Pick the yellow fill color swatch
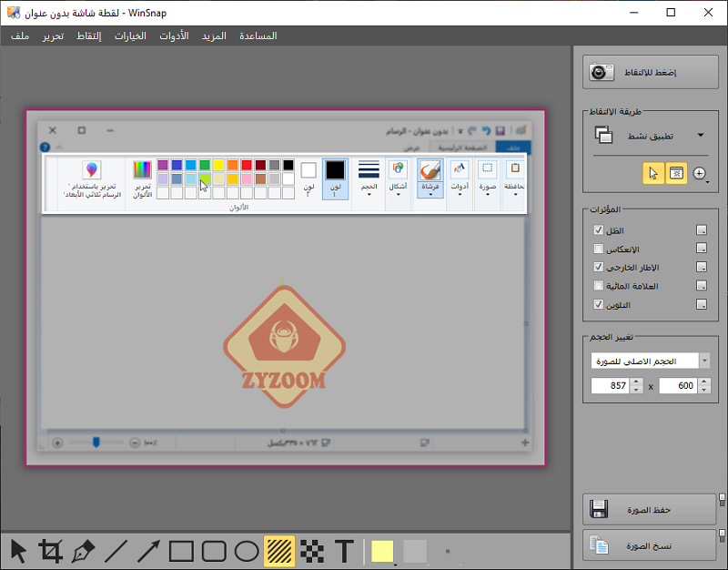Screen dimensions: 728x570 pyautogui.click(x=382, y=552)
